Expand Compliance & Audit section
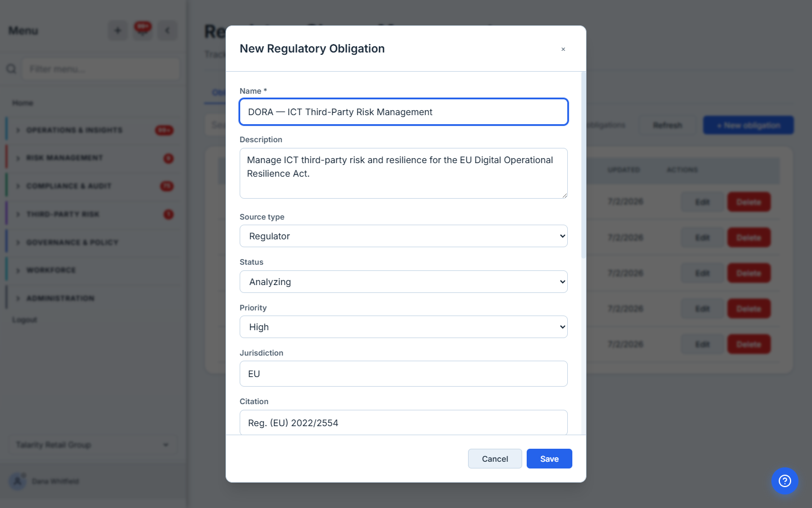 (x=93, y=186)
